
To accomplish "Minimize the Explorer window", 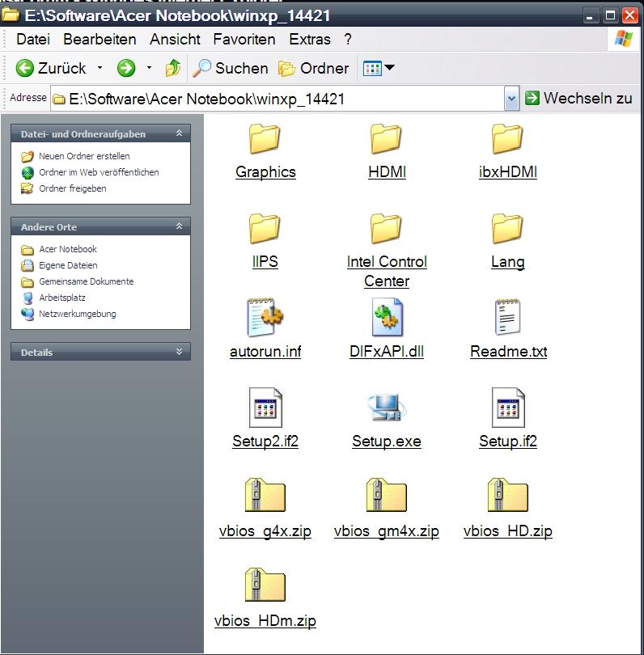I will [x=590, y=16].
